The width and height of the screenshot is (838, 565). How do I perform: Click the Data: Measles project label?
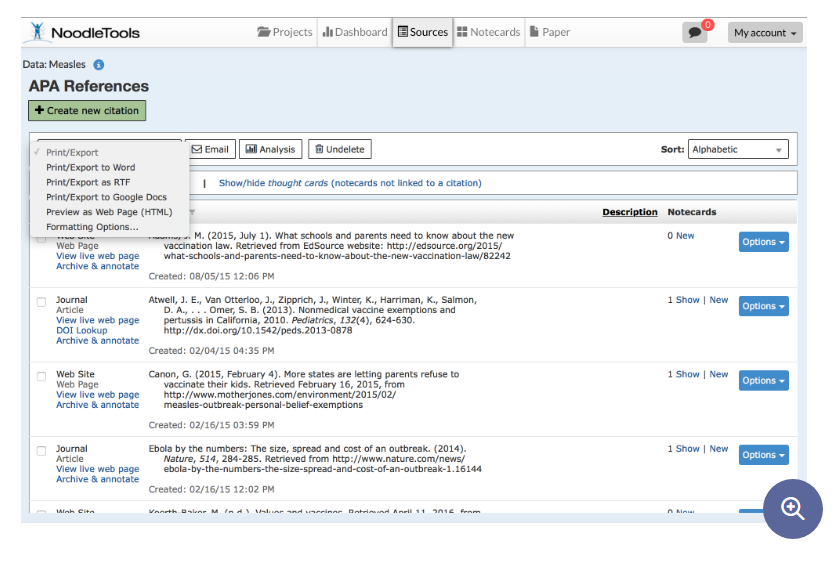coord(54,65)
